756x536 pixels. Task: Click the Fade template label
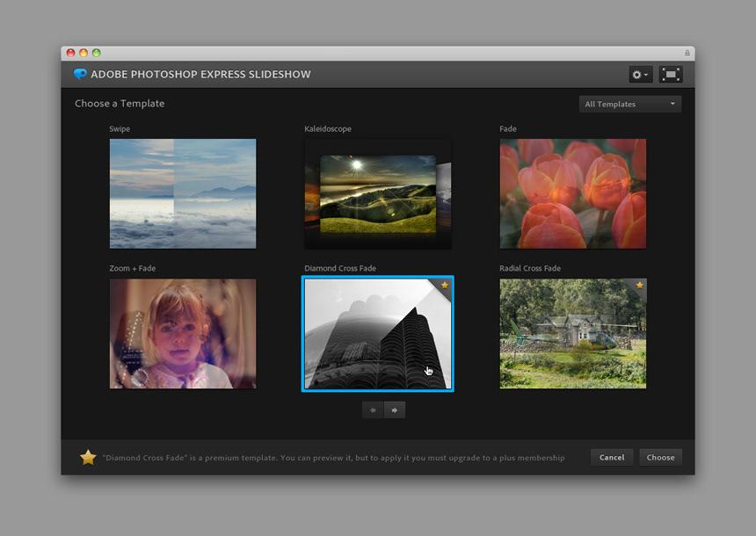508,128
